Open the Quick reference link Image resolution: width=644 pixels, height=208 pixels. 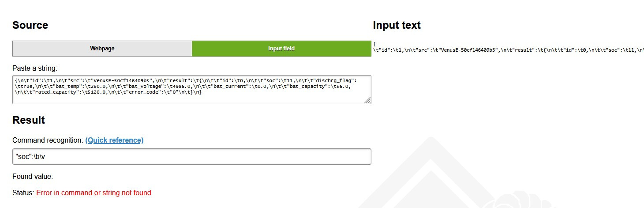click(114, 140)
